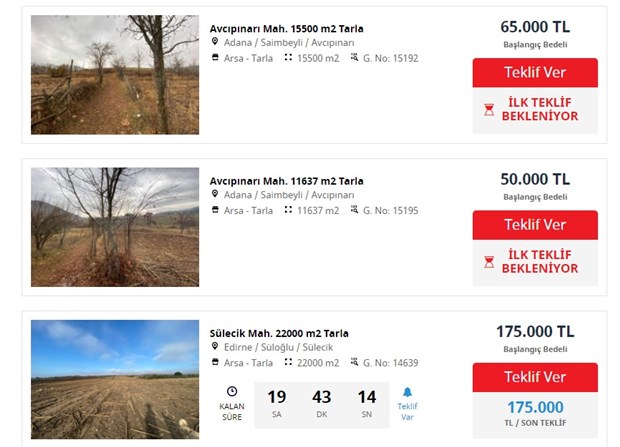Open the photo of the 15500 m2 field
Screen dimensions: 620x447
coord(115,75)
